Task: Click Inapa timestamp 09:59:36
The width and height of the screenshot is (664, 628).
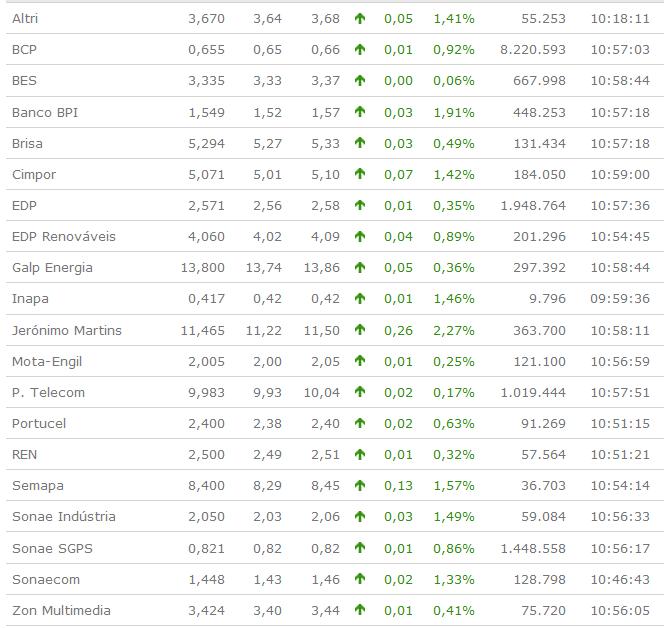Action: coord(620,299)
